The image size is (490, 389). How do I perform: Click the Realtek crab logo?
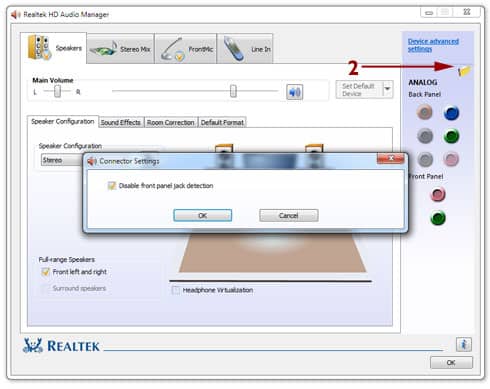tap(33, 345)
